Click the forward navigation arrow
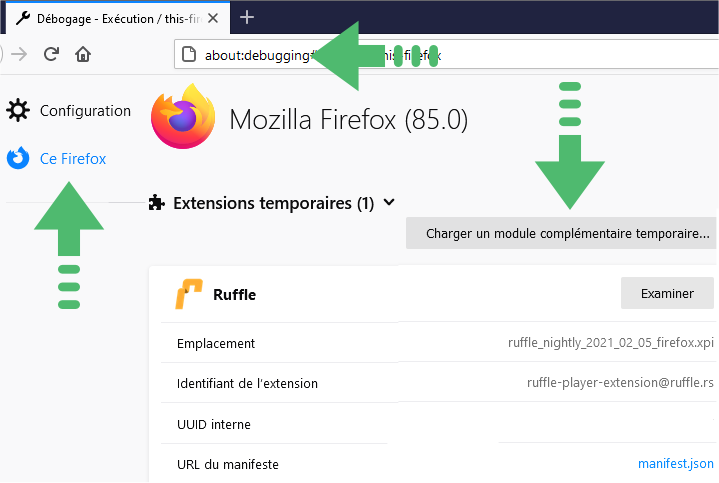Screen dimensions: 719x483 pos(19,54)
